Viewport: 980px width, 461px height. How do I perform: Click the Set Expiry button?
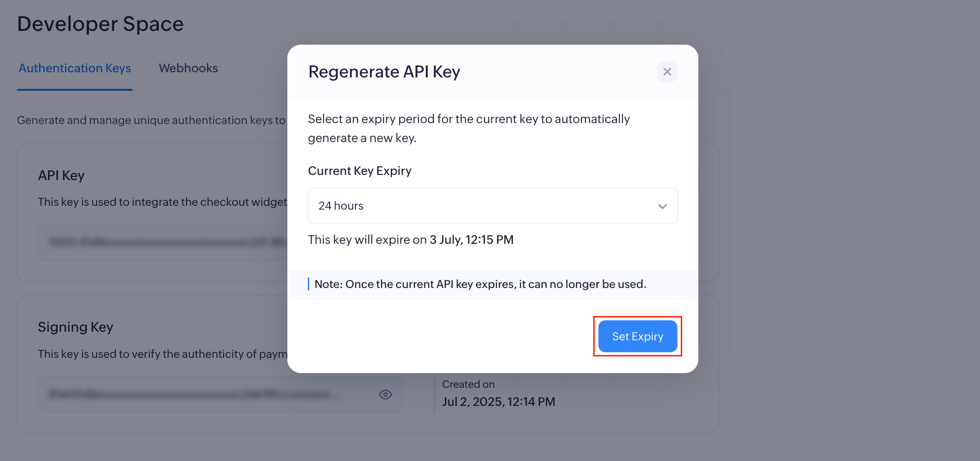coord(637,336)
